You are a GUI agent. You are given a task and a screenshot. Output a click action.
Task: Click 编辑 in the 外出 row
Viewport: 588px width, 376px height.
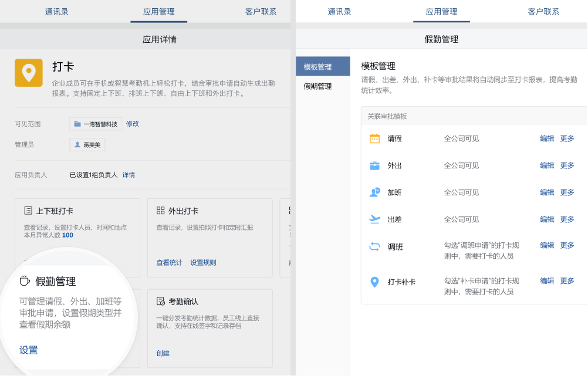coord(547,165)
